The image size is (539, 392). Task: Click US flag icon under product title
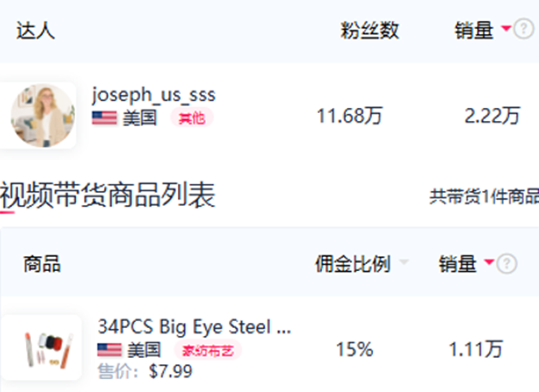[109, 350]
